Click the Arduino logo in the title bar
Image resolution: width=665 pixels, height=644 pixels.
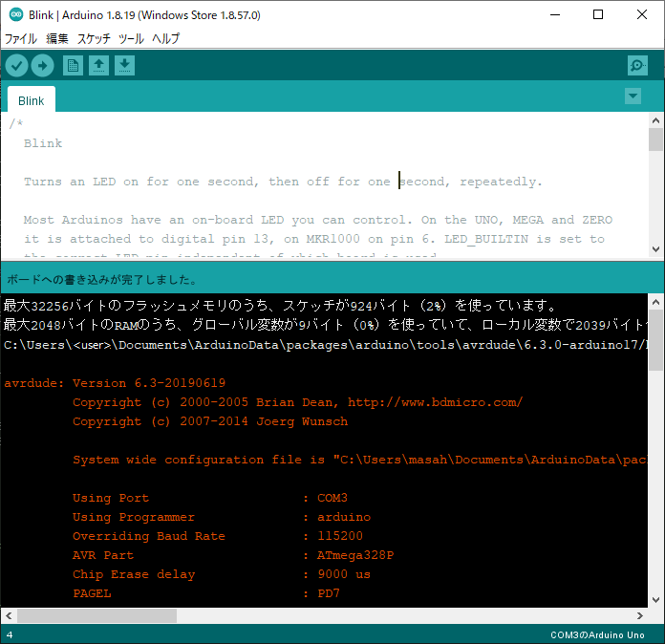pos(16,15)
